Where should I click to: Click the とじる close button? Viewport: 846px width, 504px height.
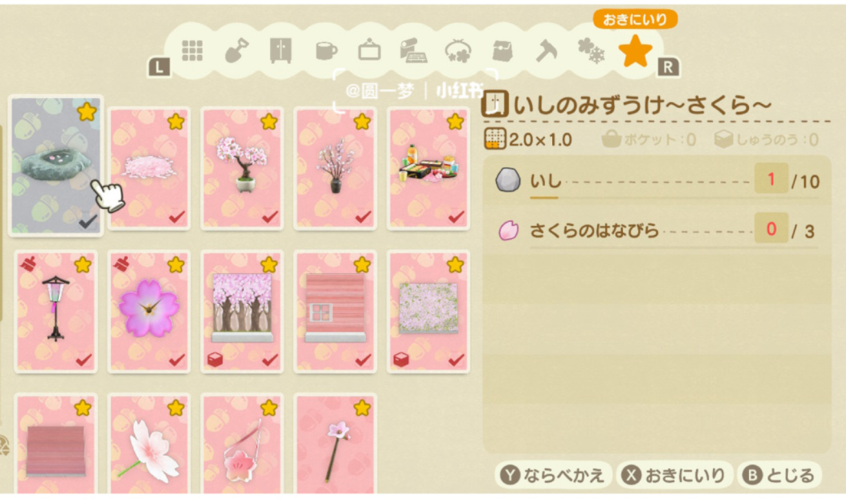pyautogui.click(x=779, y=476)
